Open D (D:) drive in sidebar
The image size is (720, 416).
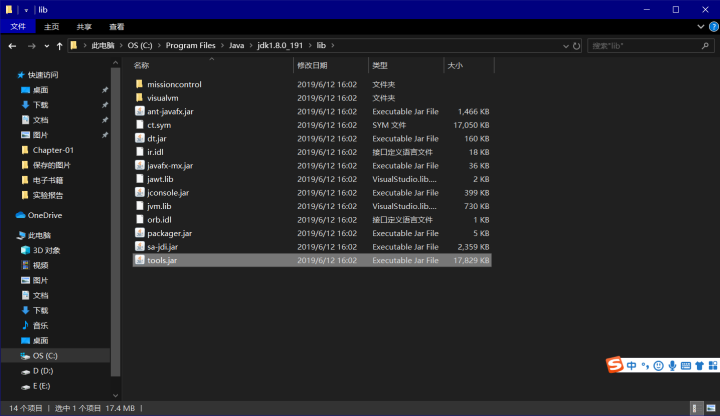click(x=43, y=371)
